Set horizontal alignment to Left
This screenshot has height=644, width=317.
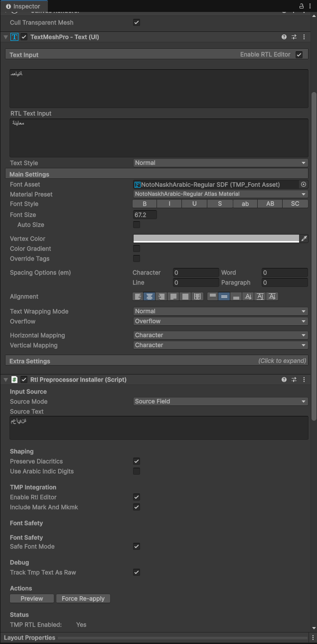(138, 296)
